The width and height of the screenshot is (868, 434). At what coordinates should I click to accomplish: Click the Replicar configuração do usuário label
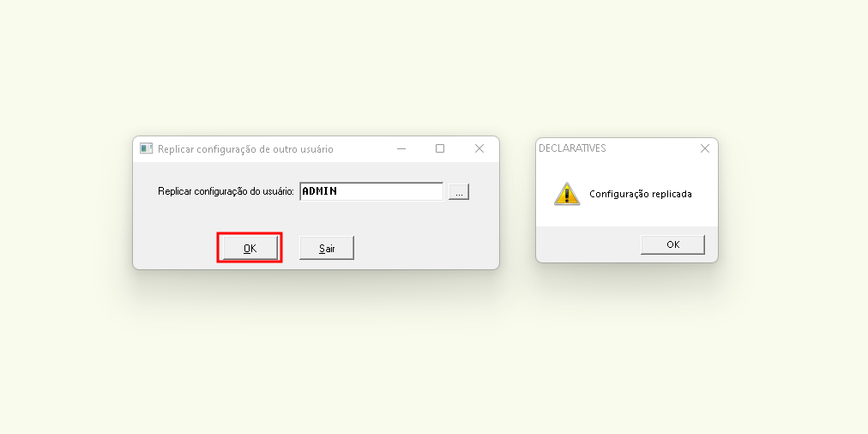226,191
